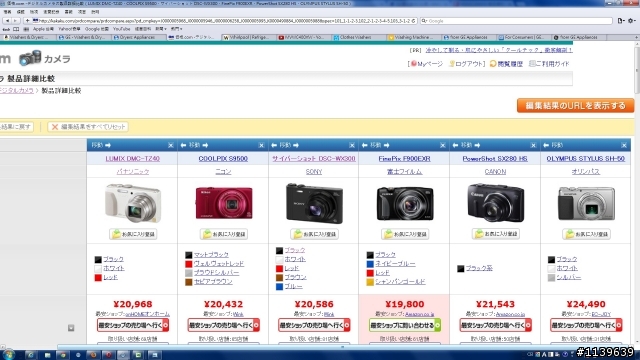Click the kakaku camera logo
This screenshot has width=640, height=360.
coord(44,59)
